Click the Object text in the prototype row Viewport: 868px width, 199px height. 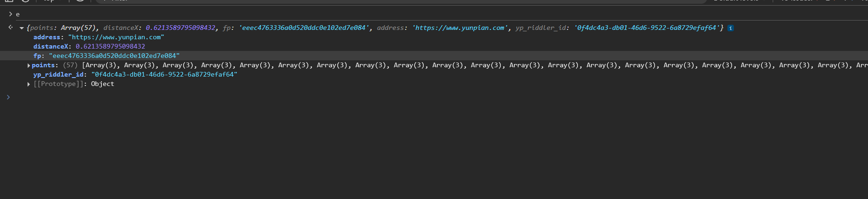(x=102, y=84)
